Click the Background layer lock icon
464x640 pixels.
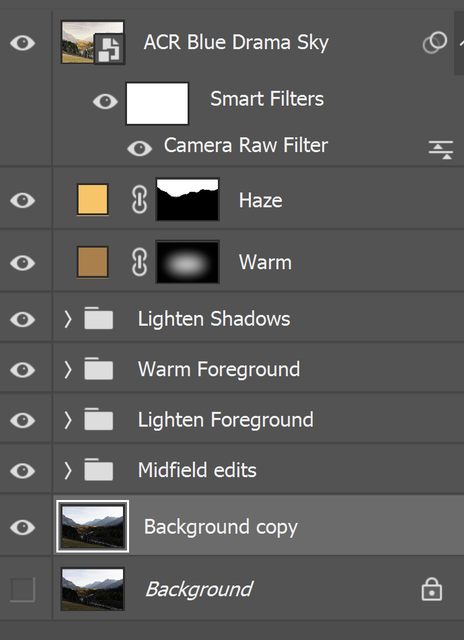(432, 589)
